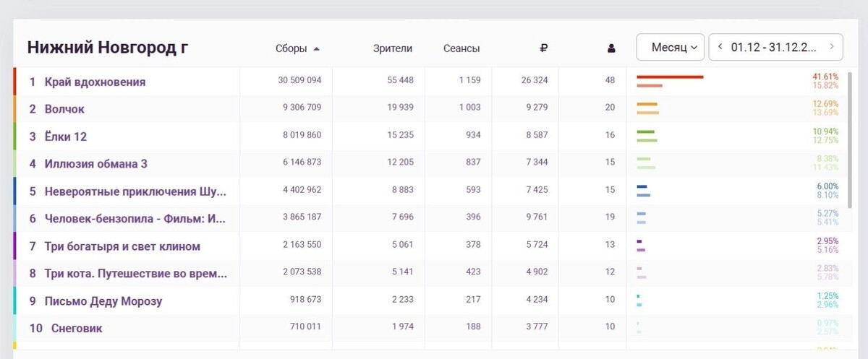Image resolution: width=868 pixels, height=359 pixels.
Task: Click the person attendance column icon
Action: click(611, 48)
